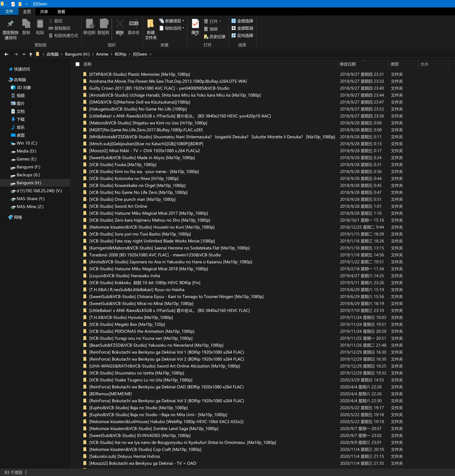Viewport: 455px width, 476px height.
Task: Navigate to Anime in breadcrumb
Action: [x=102, y=54]
